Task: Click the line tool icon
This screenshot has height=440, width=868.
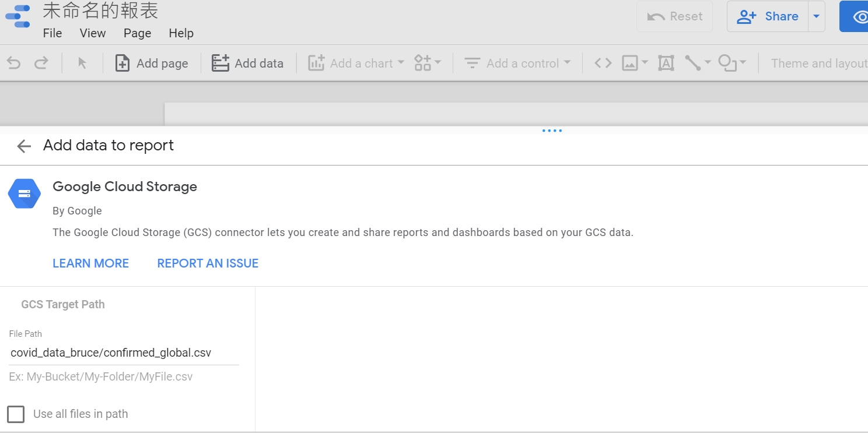Action: 693,63
